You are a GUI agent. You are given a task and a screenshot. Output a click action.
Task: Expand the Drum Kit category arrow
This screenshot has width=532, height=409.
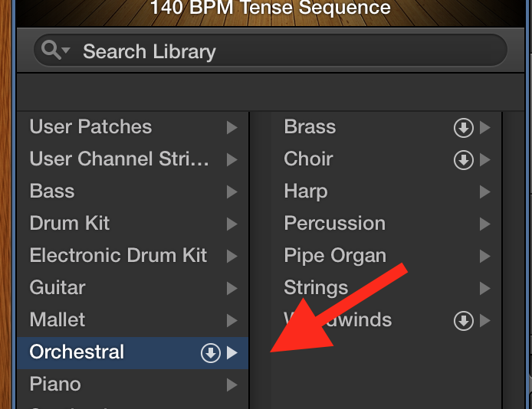[232, 224]
